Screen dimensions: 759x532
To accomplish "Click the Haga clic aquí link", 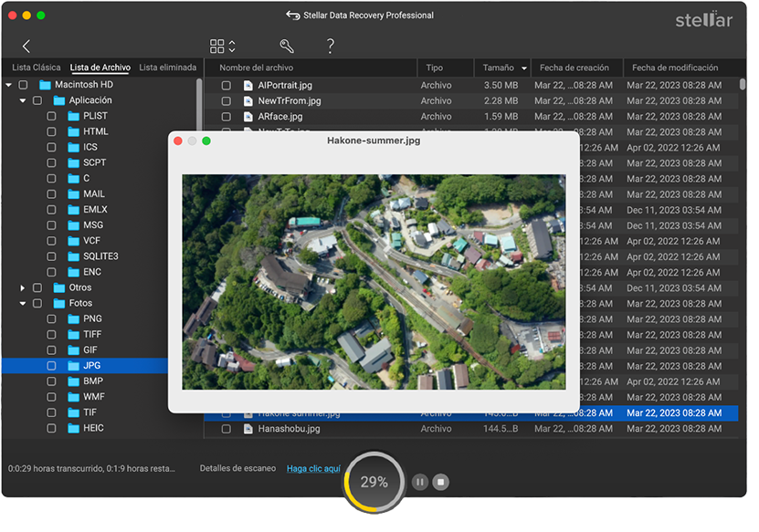I will tap(313, 469).
